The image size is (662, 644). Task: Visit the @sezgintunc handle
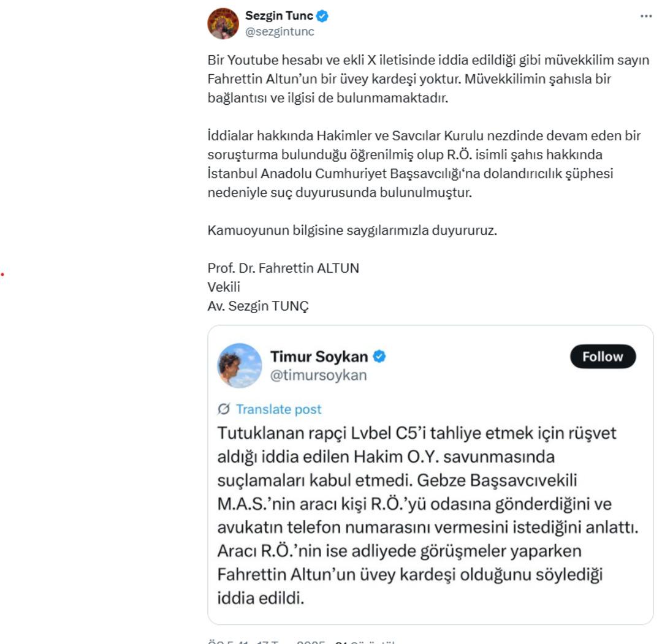[280, 32]
